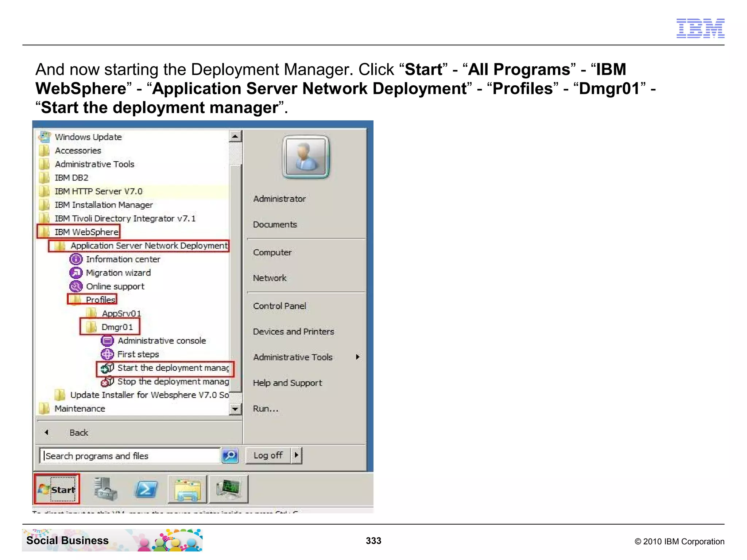Open the IBM Installation Manager folder
The height and width of the screenshot is (560, 747).
point(96,205)
